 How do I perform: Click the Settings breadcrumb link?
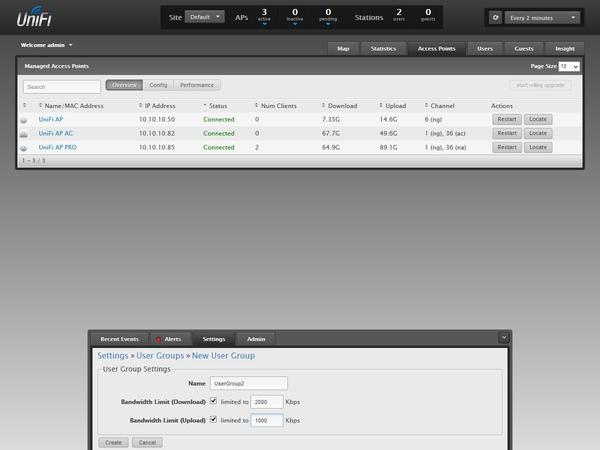pyautogui.click(x=113, y=356)
